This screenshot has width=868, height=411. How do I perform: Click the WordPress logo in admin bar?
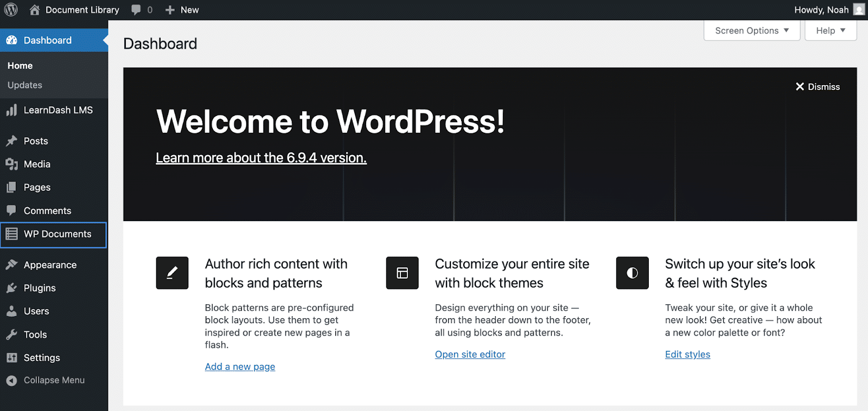pyautogui.click(x=11, y=10)
